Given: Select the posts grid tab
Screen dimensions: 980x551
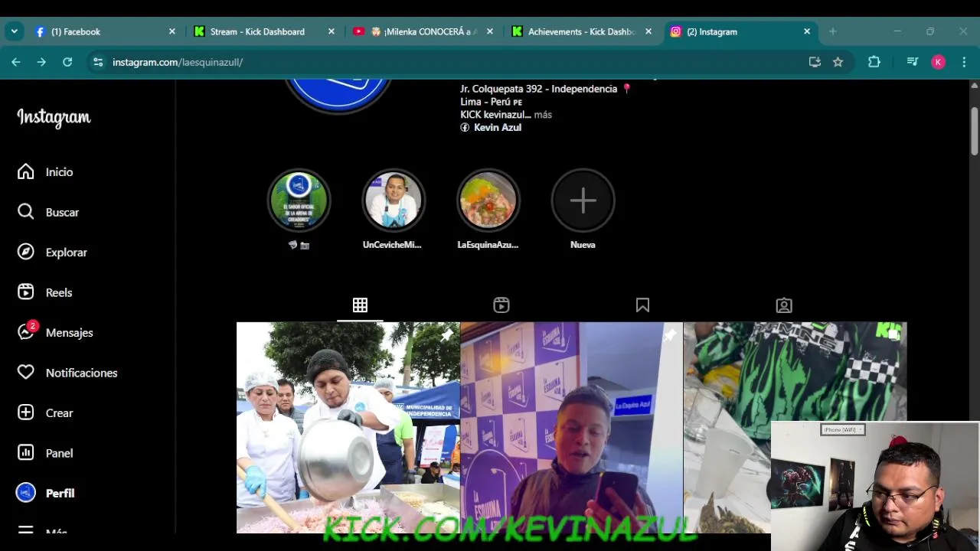Looking at the screenshot, I should tap(360, 305).
